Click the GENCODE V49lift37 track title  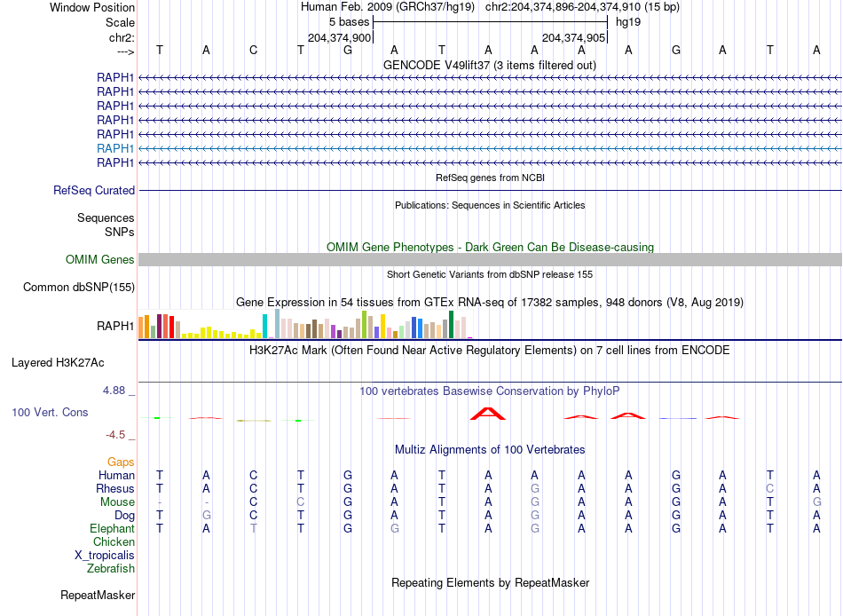point(490,66)
